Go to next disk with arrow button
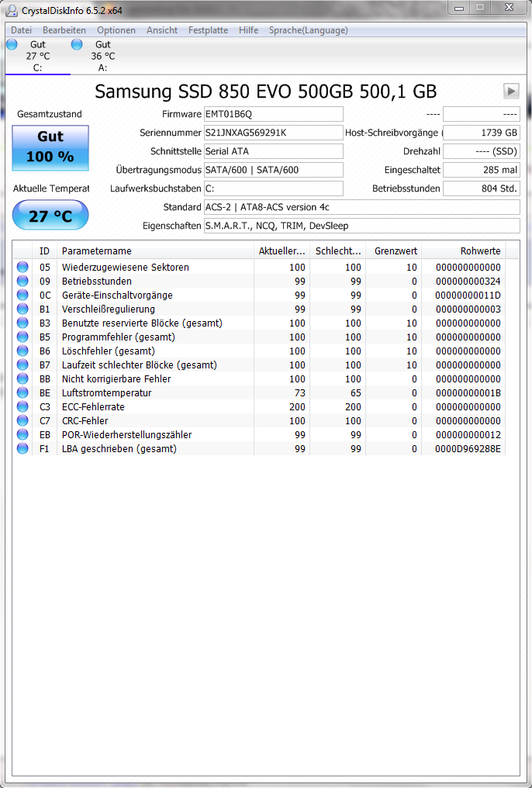The image size is (532, 788). (511, 91)
